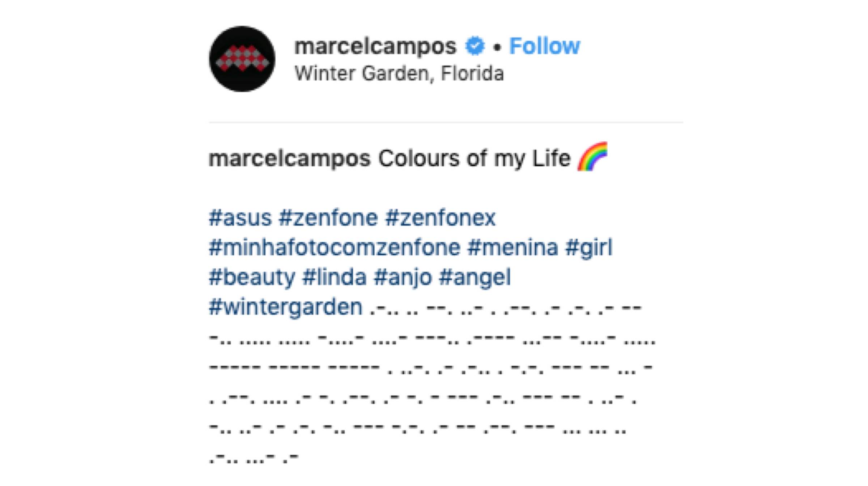
Task: Open the #linda hashtag
Action: pyautogui.click(x=334, y=277)
